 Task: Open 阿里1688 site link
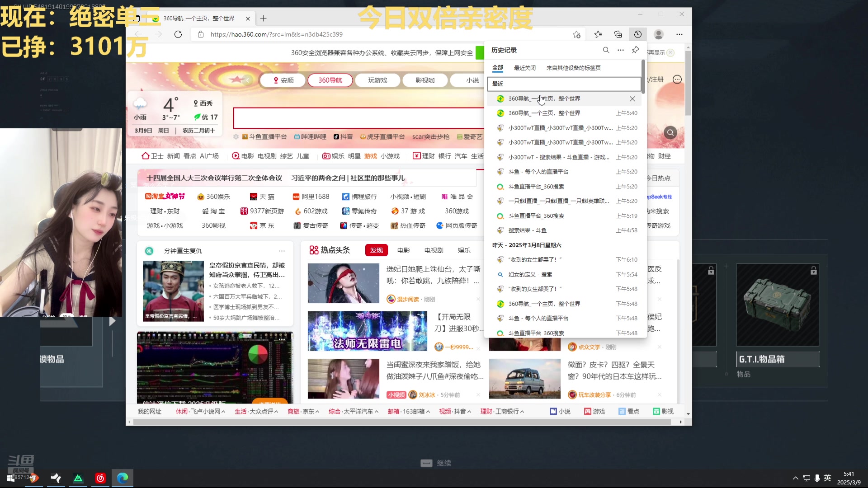pos(311,197)
